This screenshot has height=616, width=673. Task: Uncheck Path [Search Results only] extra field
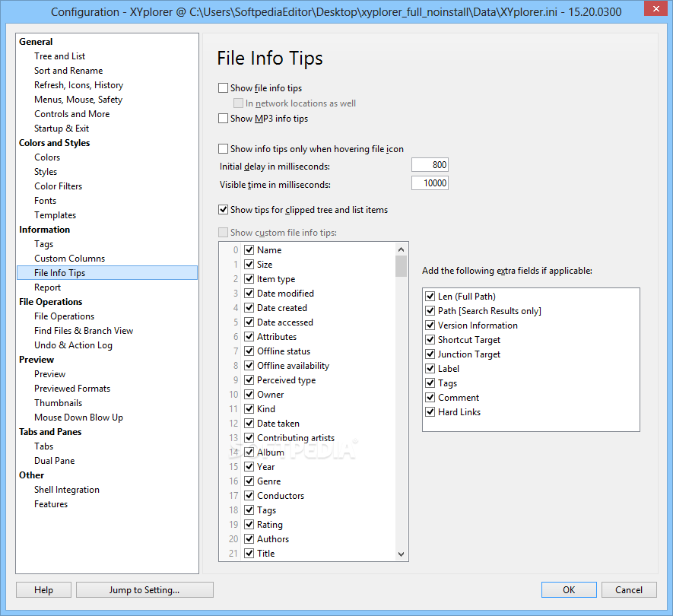[x=430, y=311]
